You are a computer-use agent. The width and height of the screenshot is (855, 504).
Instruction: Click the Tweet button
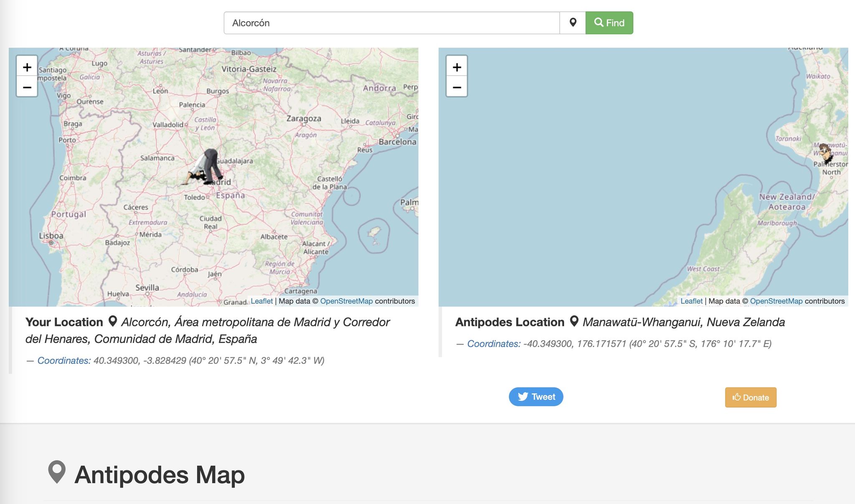tap(536, 397)
